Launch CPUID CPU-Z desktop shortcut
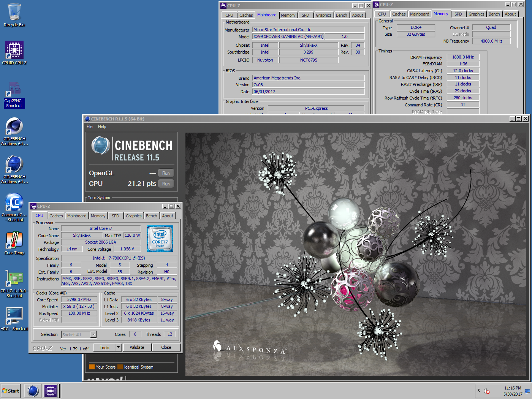Screen dimensions: 532x399 click(x=14, y=53)
